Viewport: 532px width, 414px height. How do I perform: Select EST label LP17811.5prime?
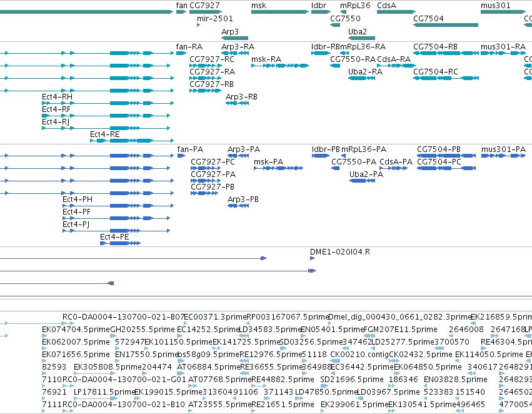[104, 391]
